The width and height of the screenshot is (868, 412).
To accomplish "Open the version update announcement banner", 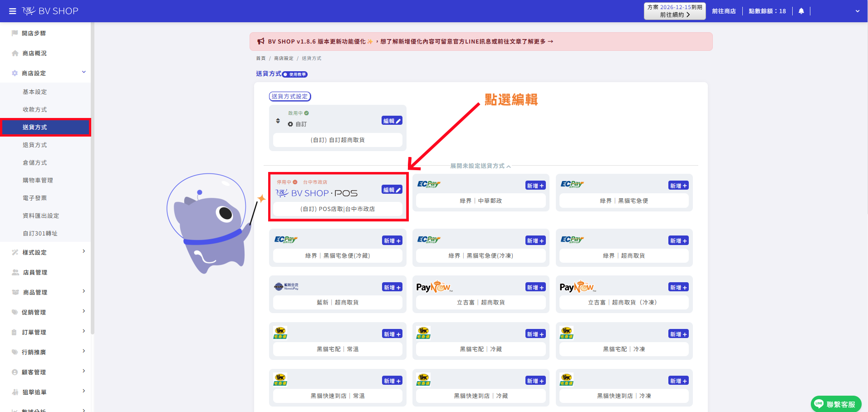I will coord(481,41).
